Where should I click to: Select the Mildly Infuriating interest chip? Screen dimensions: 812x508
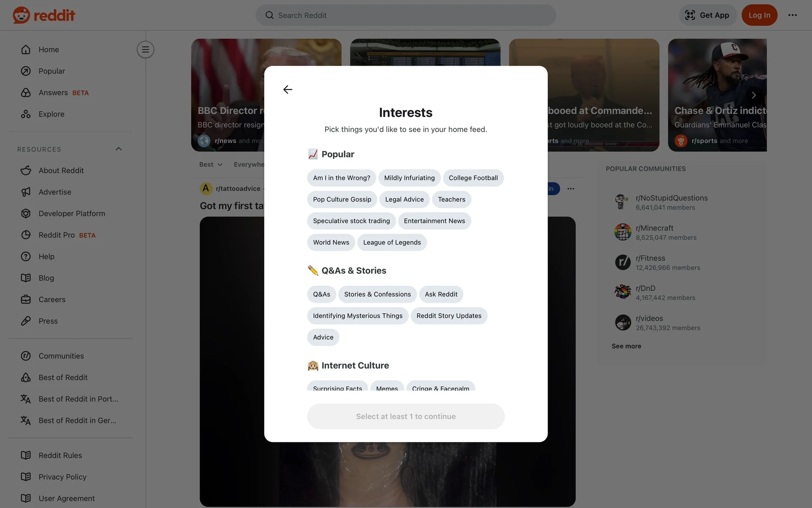[409, 178]
